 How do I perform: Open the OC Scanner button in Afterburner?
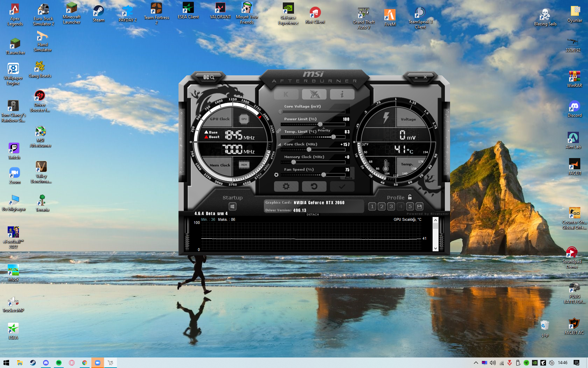[x=209, y=77]
